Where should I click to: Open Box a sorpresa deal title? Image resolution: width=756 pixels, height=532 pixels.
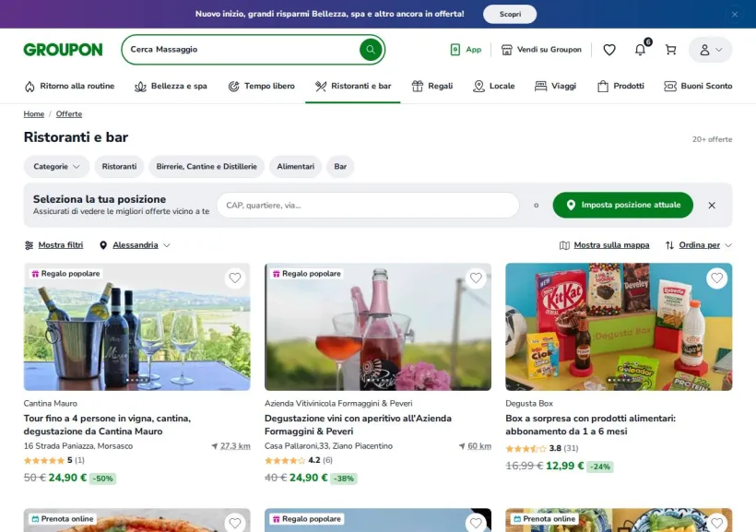pos(591,425)
